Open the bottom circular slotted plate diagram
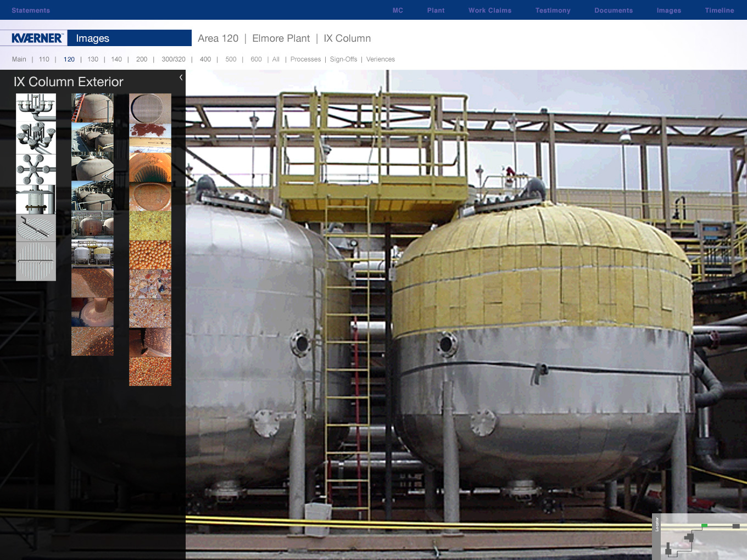 [36, 261]
